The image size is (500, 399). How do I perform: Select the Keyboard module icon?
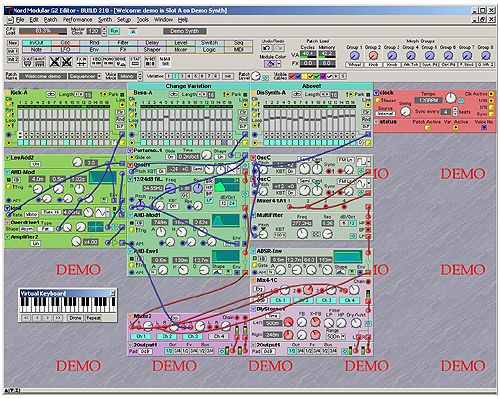(96, 62)
